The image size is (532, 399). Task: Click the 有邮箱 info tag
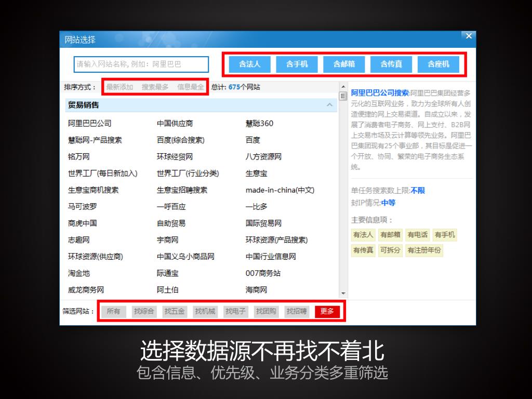(390, 235)
